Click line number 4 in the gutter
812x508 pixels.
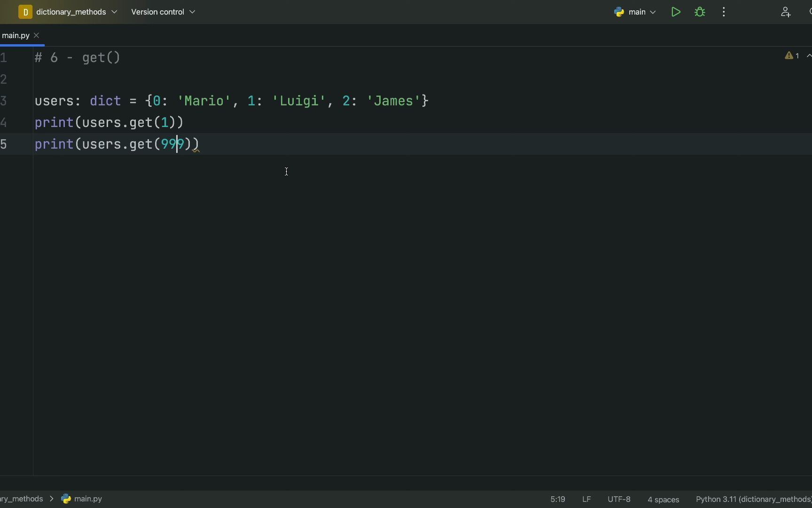4,122
